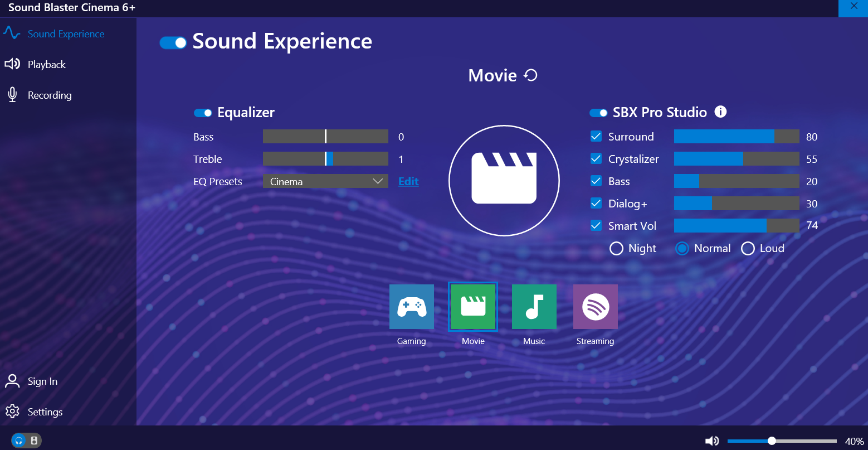Disable the SBX Pro Studio toggle
Viewport: 868px width, 450px height.
(x=598, y=113)
